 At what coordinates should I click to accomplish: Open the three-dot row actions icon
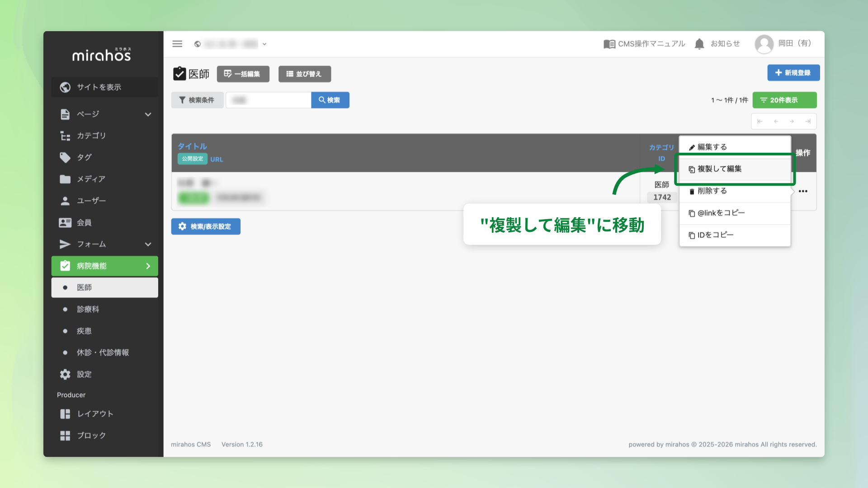(803, 191)
